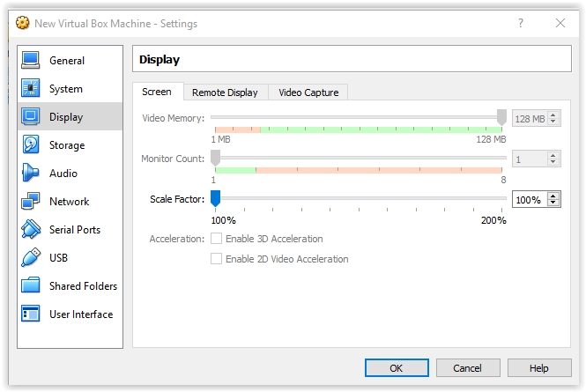Image resolution: width=586 pixels, height=392 pixels.
Task: Switch to the Remote Display tab
Action: point(225,92)
